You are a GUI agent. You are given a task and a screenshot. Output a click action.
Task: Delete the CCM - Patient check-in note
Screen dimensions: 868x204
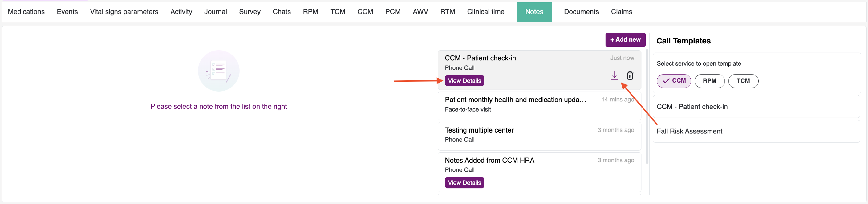point(630,75)
